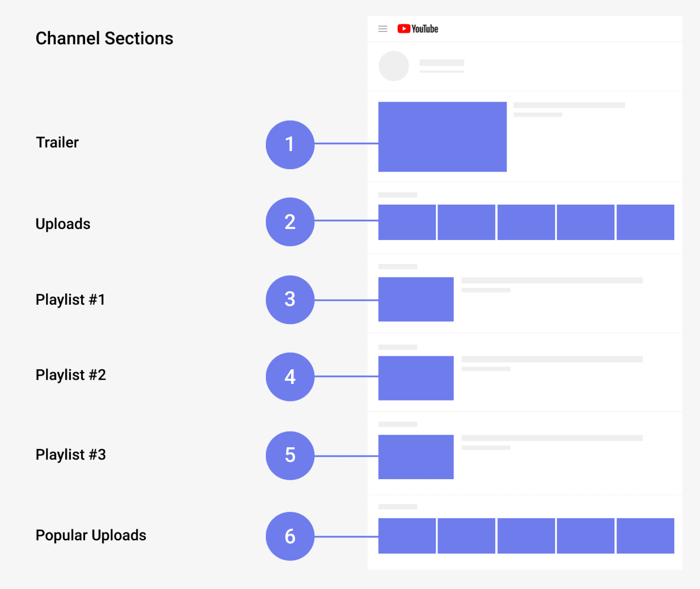Open the first Uploads row thumbnail
The image size is (700, 589).
pos(407,222)
